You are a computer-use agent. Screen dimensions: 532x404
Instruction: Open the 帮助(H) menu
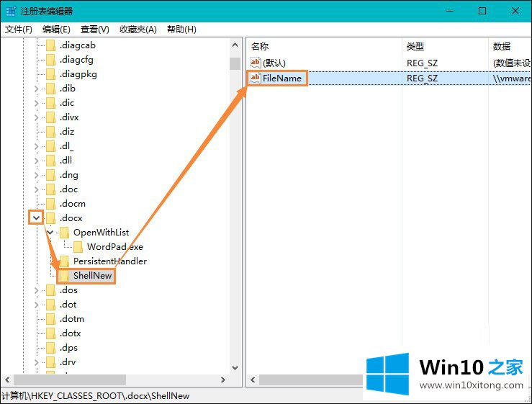(x=181, y=30)
